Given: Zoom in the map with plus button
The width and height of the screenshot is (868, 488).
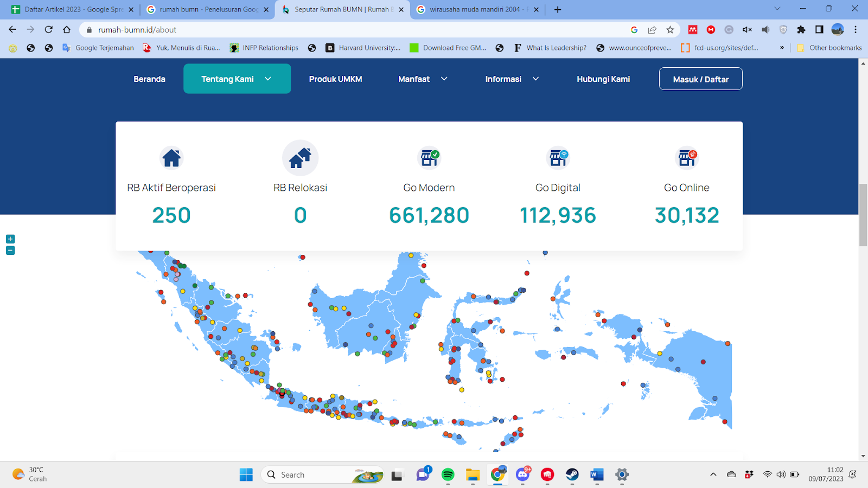Looking at the screenshot, I should point(10,239).
